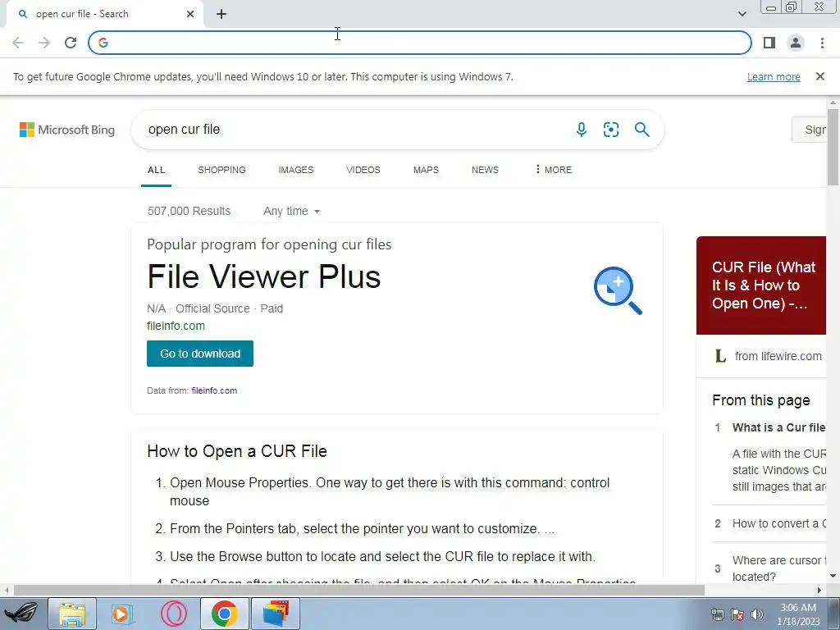Screen dimensions: 840x630
Task: Click the horizontal scrollbar thumb
Action: [x=359, y=591]
